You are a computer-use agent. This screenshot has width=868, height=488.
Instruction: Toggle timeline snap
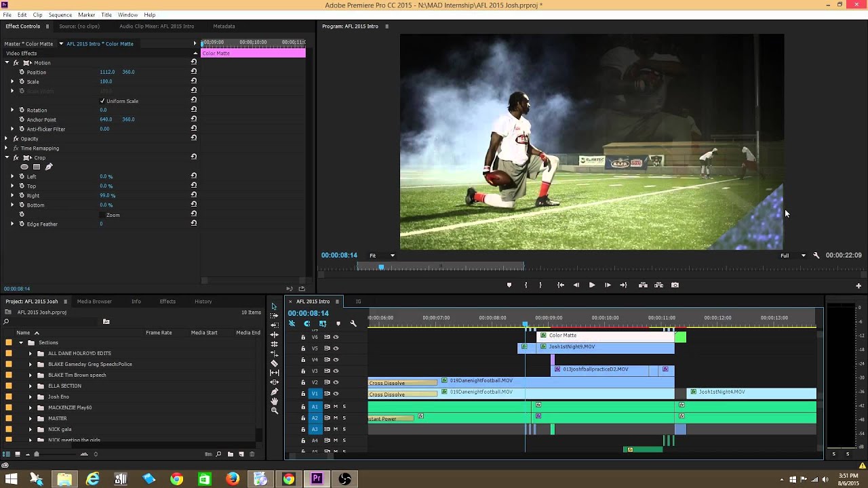click(307, 323)
